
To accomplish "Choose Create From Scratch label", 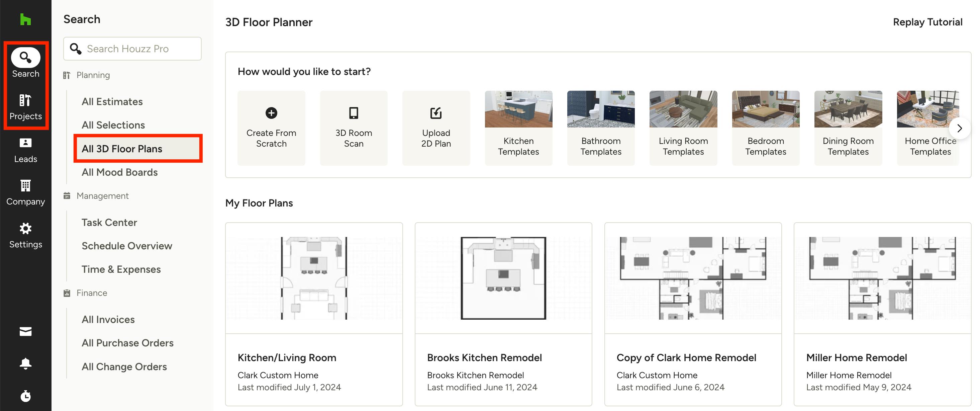I will coord(271,138).
